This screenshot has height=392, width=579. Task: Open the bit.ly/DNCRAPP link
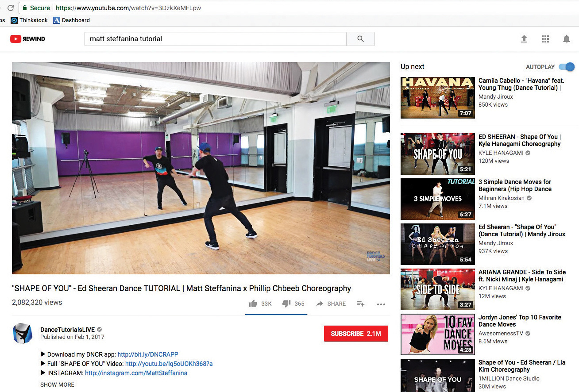click(x=148, y=354)
